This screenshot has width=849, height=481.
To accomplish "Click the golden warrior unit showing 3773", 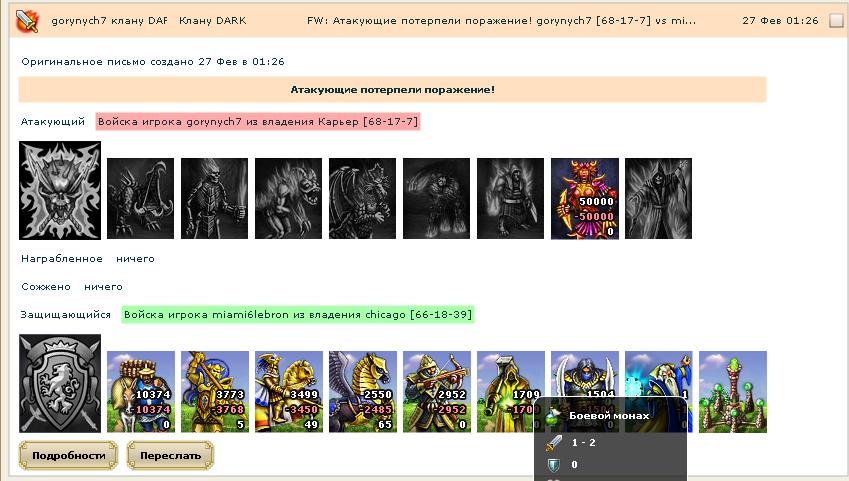I will 215,392.
